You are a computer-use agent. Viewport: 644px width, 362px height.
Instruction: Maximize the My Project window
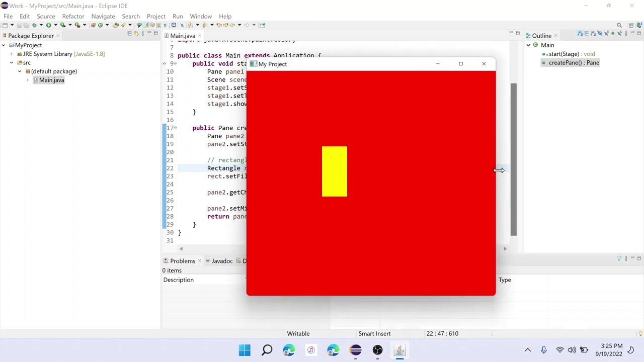460,63
